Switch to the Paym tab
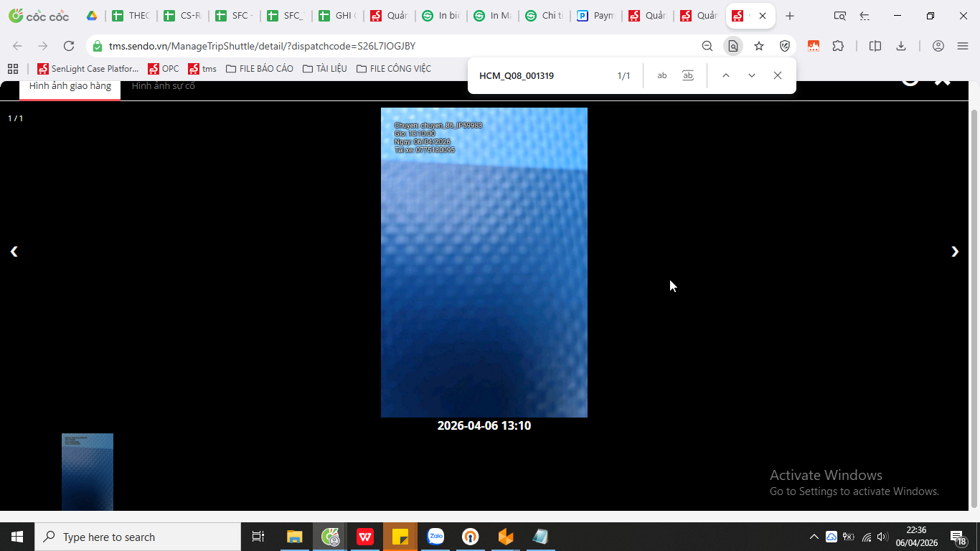The height and width of the screenshot is (551, 980). [596, 16]
